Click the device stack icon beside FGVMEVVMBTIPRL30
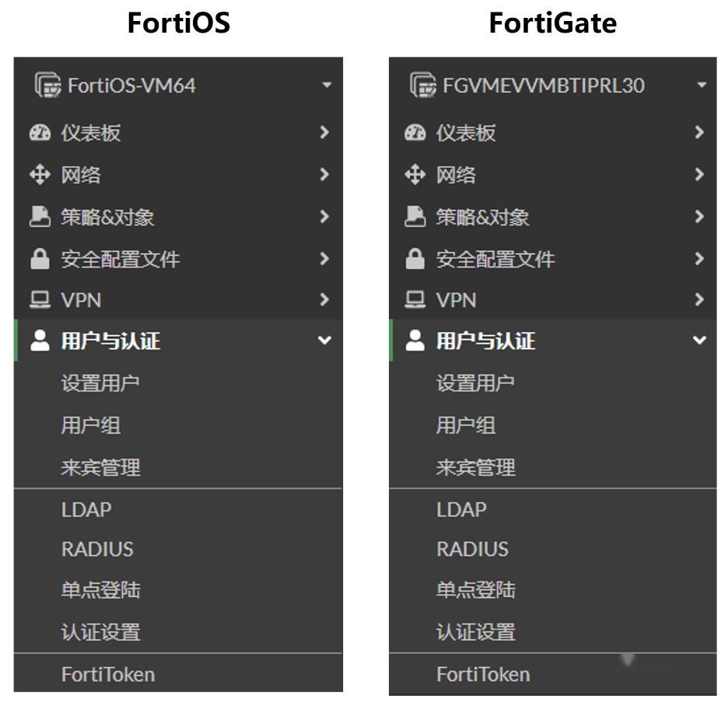Viewport: 728px width, 702px height. click(x=425, y=86)
